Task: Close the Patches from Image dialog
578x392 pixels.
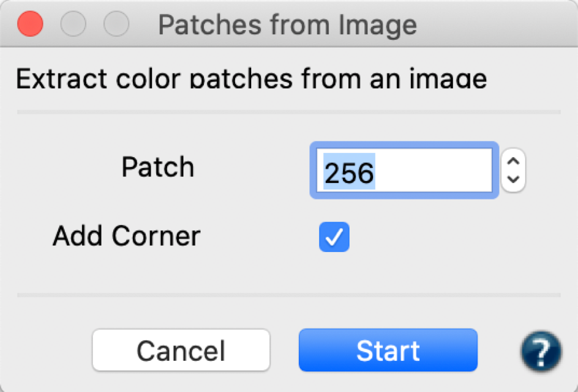Action: click(30, 24)
